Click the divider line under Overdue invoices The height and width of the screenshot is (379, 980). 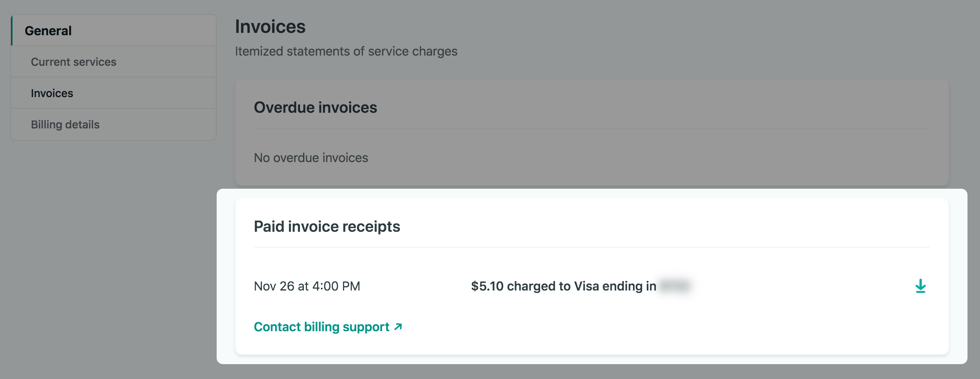[592, 128]
